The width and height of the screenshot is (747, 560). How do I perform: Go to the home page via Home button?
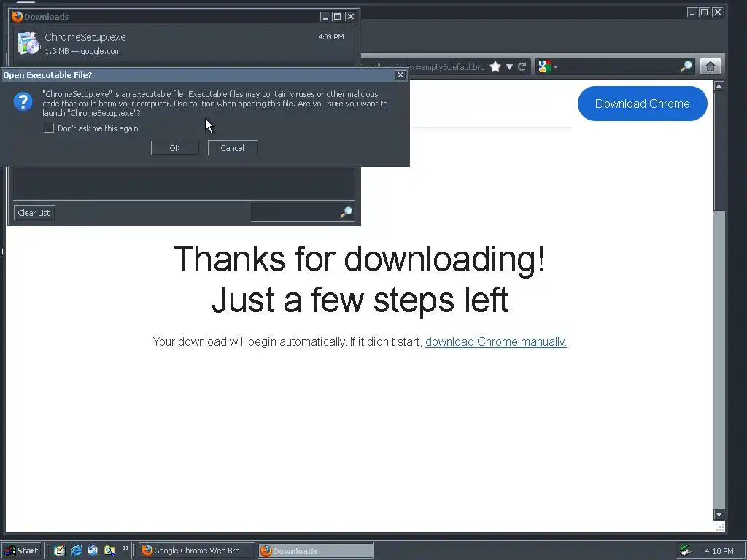click(711, 66)
